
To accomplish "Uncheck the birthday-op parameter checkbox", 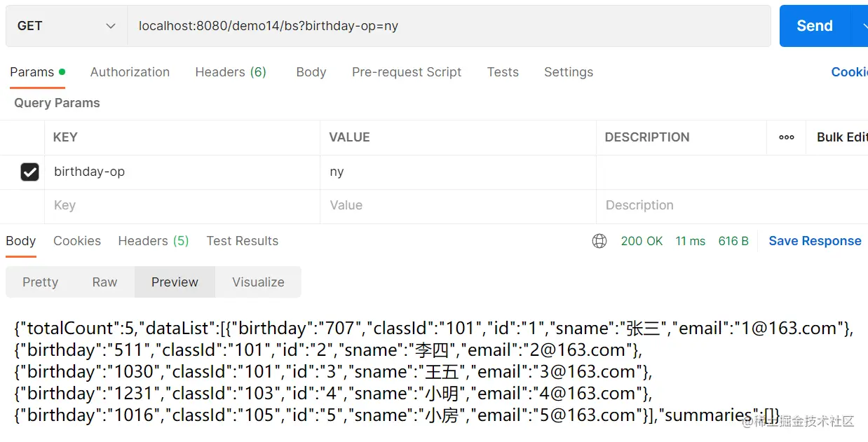I will pyautogui.click(x=29, y=172).
